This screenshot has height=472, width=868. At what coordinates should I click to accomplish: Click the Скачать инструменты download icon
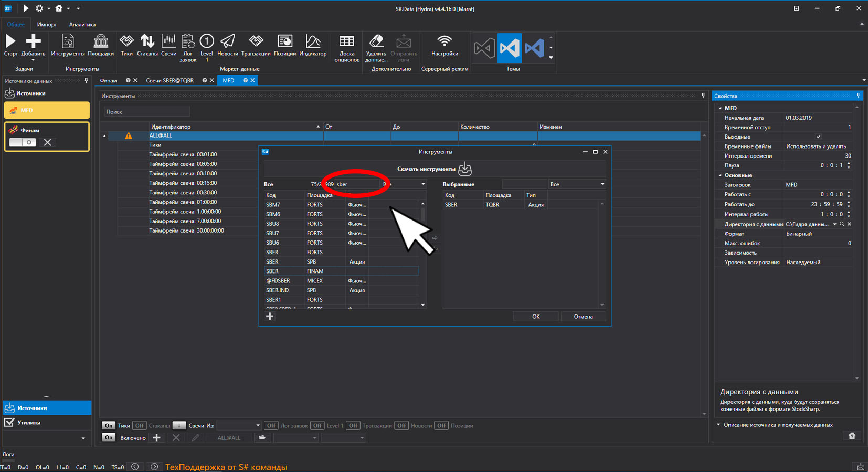[465, 169]
